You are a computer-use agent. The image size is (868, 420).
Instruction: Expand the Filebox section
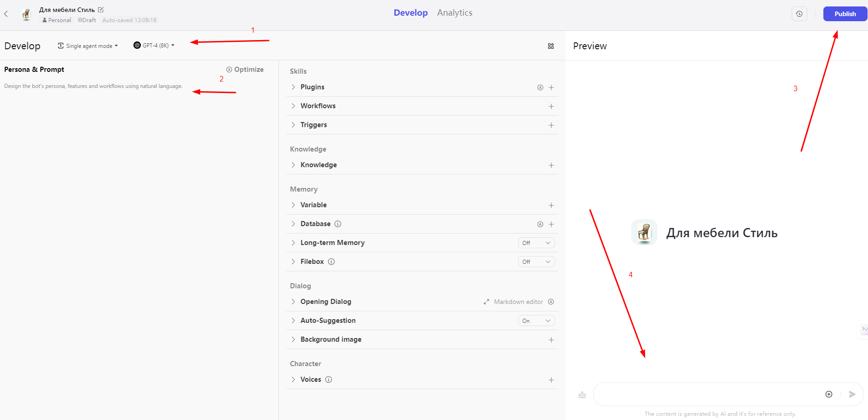[293, 262]
